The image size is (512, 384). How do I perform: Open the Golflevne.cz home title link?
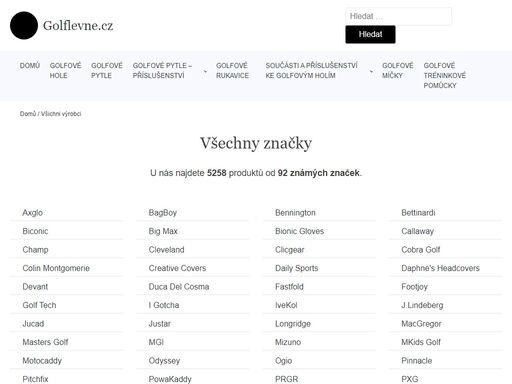[78, 26]
